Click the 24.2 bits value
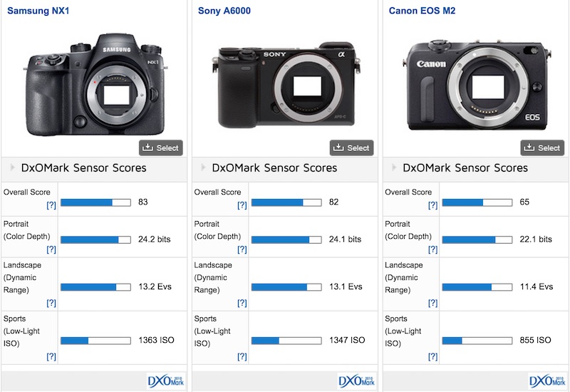 click(154, 239)
